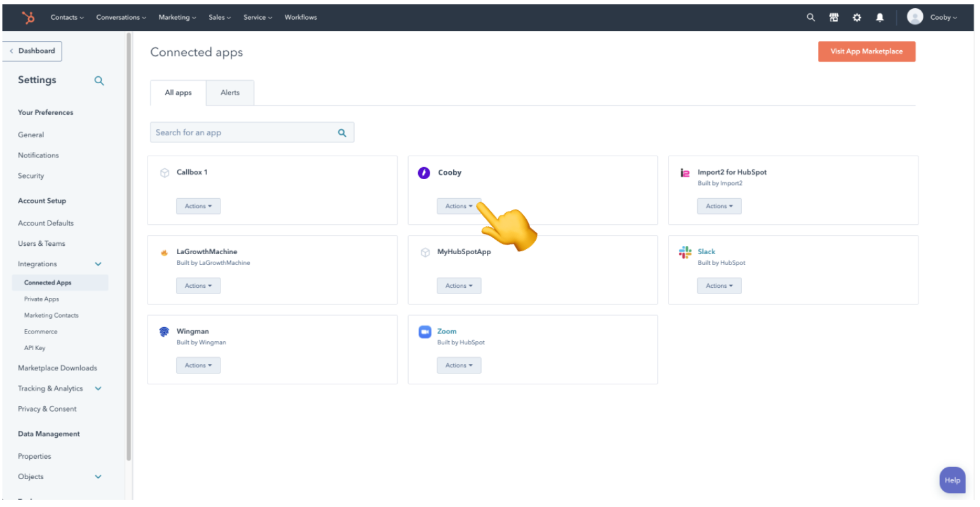This screenshot has height=507, width=980.
Task: Click the Wingman app name
Action: pyautogui.click(x=193, y=331)
